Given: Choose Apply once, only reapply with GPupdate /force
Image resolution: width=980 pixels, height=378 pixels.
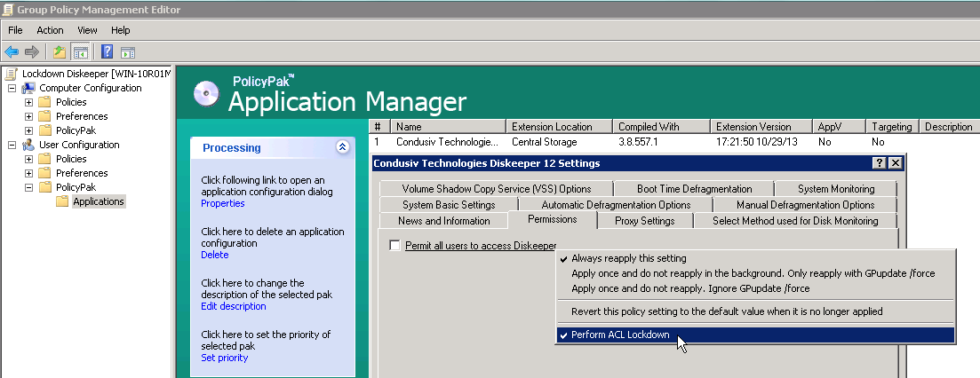Looking at the screenshot, I should 755,274.
